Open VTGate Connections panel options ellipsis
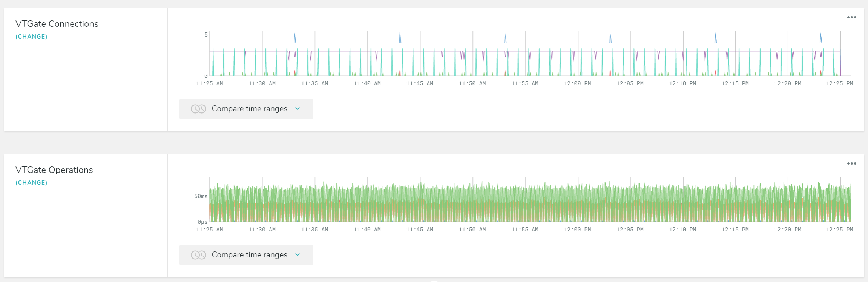The width and height of the screenshot is (868, 282). [851, 17]
